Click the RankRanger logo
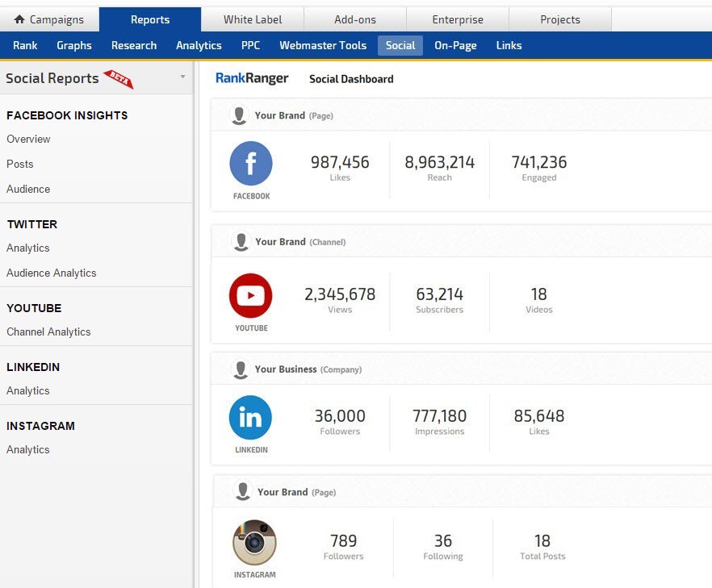The width and height of the screenshot is (712, 588). pos(252,78)
